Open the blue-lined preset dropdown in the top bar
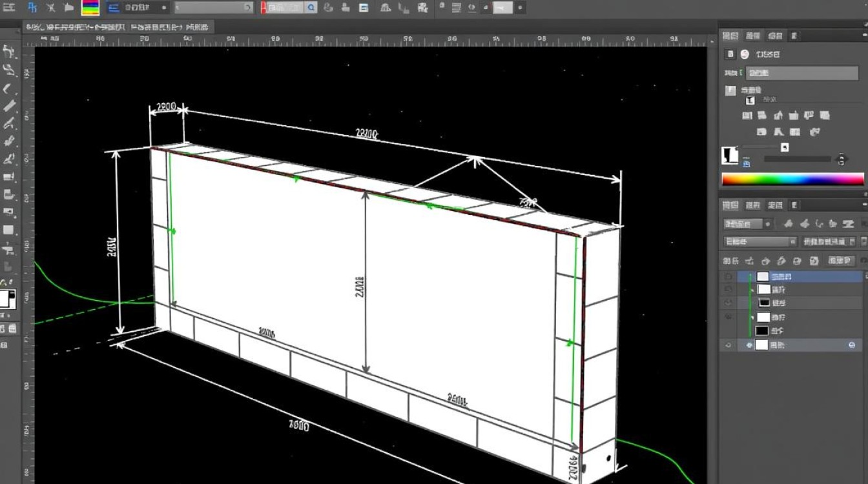 coord(138,8)
